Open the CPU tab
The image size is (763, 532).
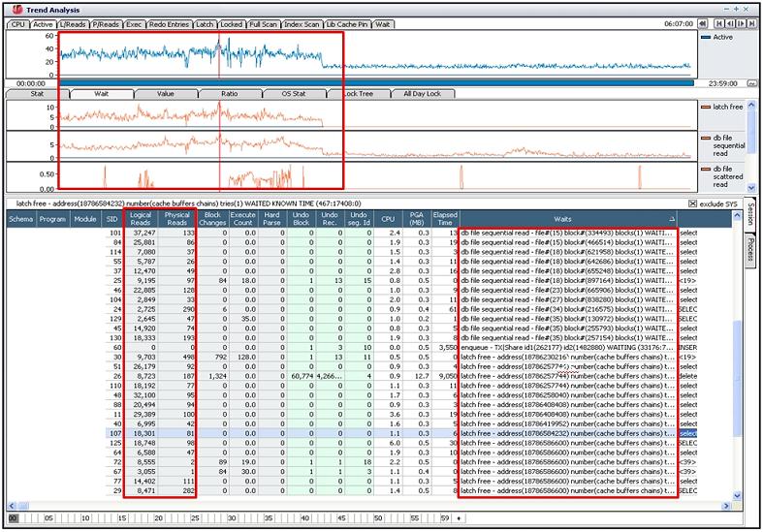[18, 24]
